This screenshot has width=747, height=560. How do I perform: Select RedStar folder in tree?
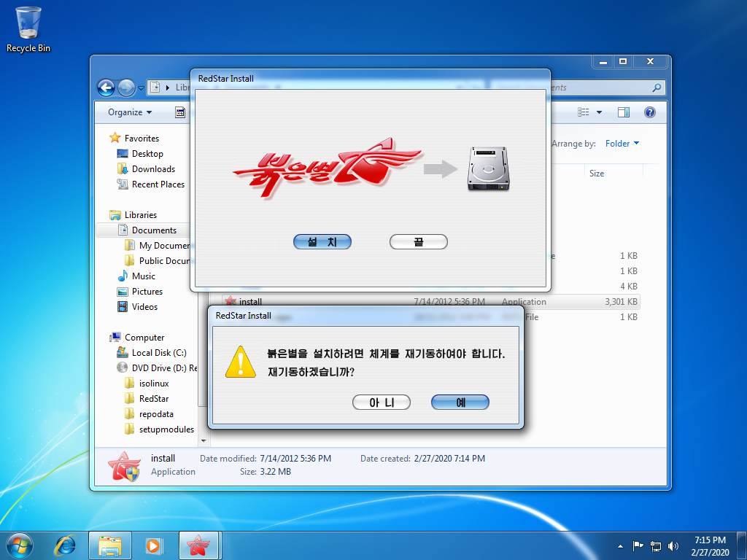click(x=153, y=399)
